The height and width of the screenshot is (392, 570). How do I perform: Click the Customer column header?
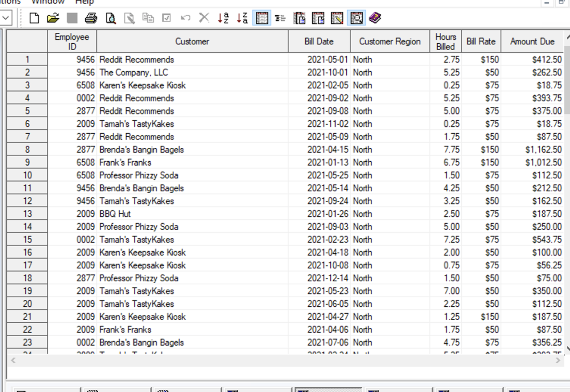pyautogui.click(x=192, y=41)
